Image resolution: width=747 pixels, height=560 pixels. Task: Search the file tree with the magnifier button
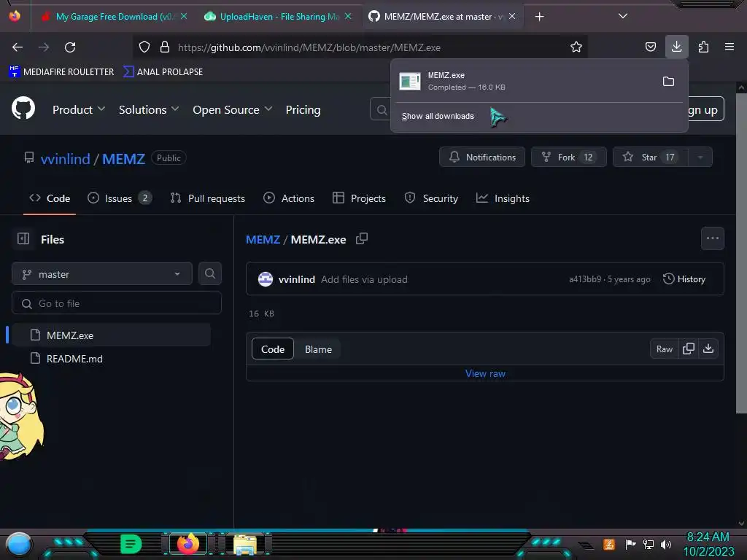[x=210, y=273]
